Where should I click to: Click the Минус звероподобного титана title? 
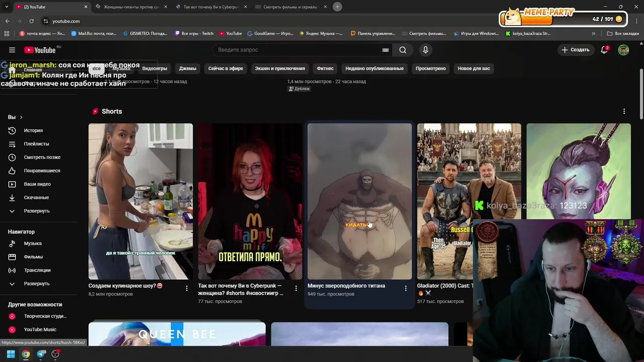pyautogui.click(x=346, y=286)
